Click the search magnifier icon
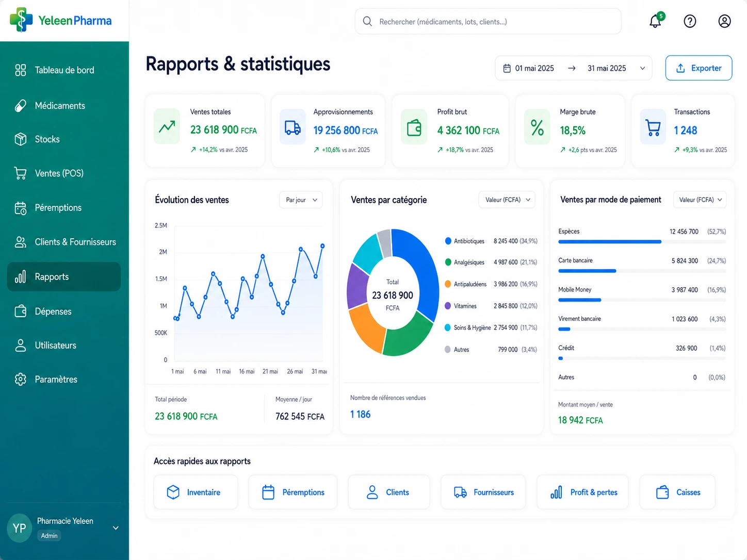Viewport: 747px width, 560px height. pos(367,21)
